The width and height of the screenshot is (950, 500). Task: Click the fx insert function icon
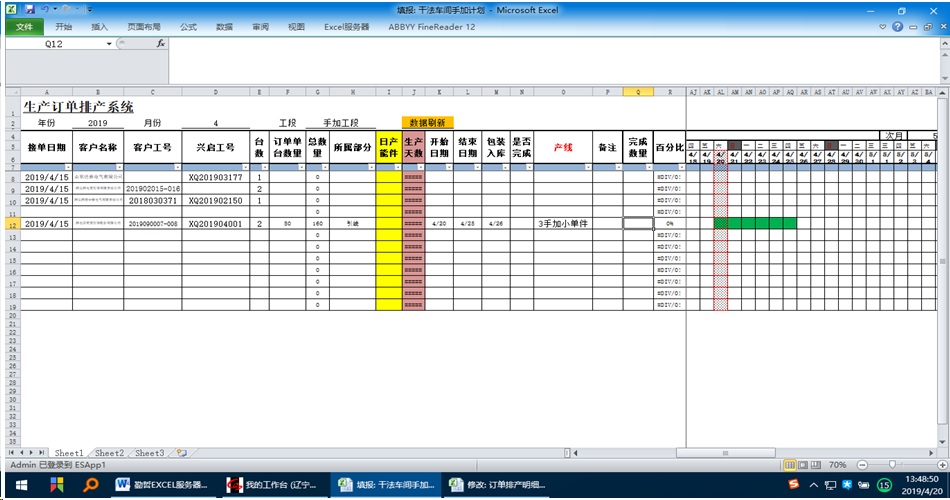click(x=160, y=44)
